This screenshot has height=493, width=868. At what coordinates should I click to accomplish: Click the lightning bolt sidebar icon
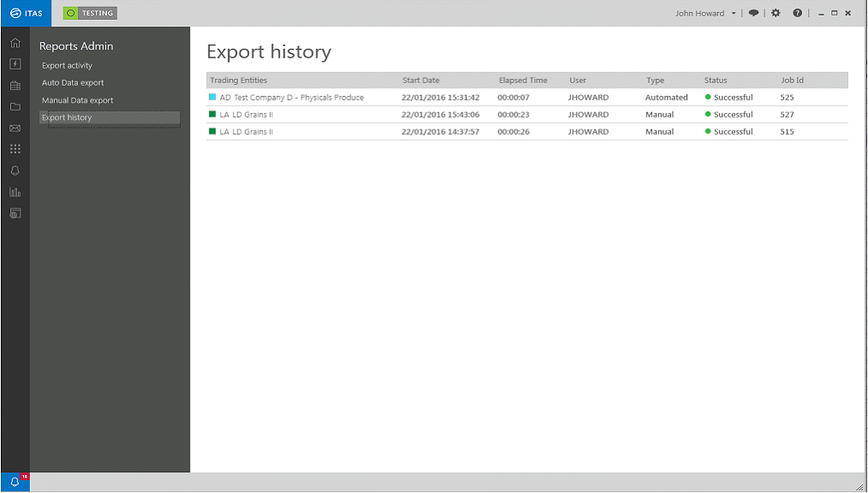[15, 64]
